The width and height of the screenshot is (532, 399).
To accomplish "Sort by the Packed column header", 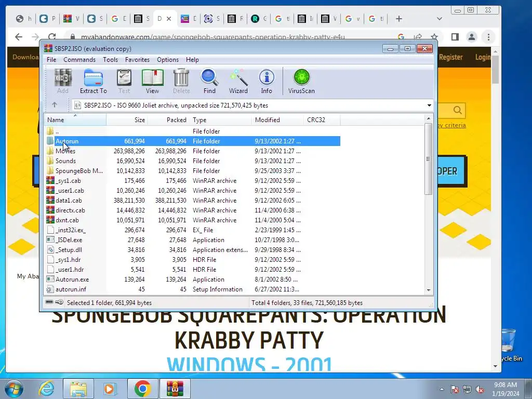I will tap(169, 120).
